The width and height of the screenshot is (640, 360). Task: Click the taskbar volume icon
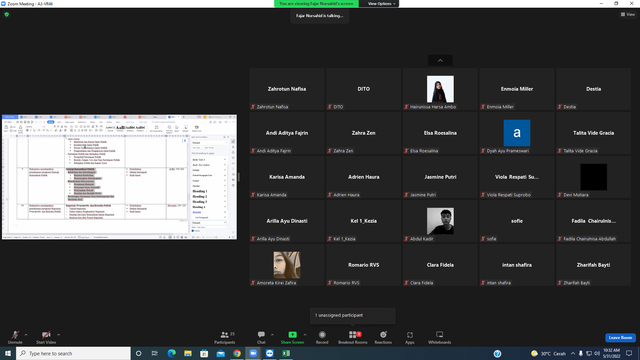[597, 353]
